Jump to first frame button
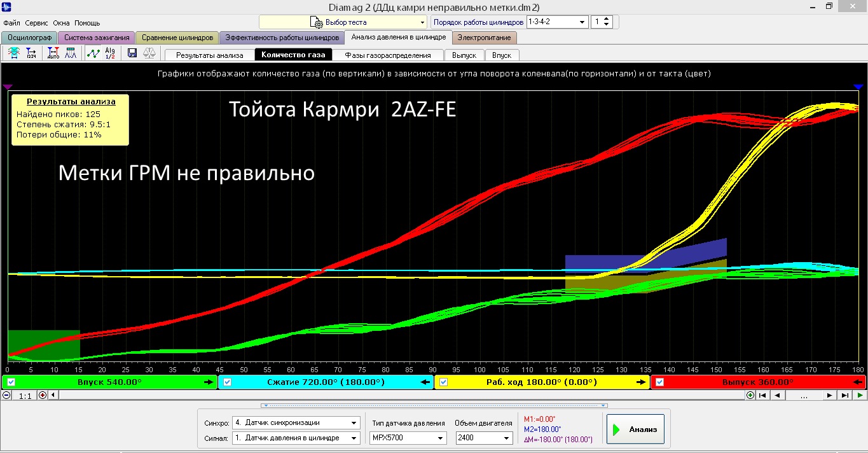Screen dimensions: 868x453 coord(762,395)
